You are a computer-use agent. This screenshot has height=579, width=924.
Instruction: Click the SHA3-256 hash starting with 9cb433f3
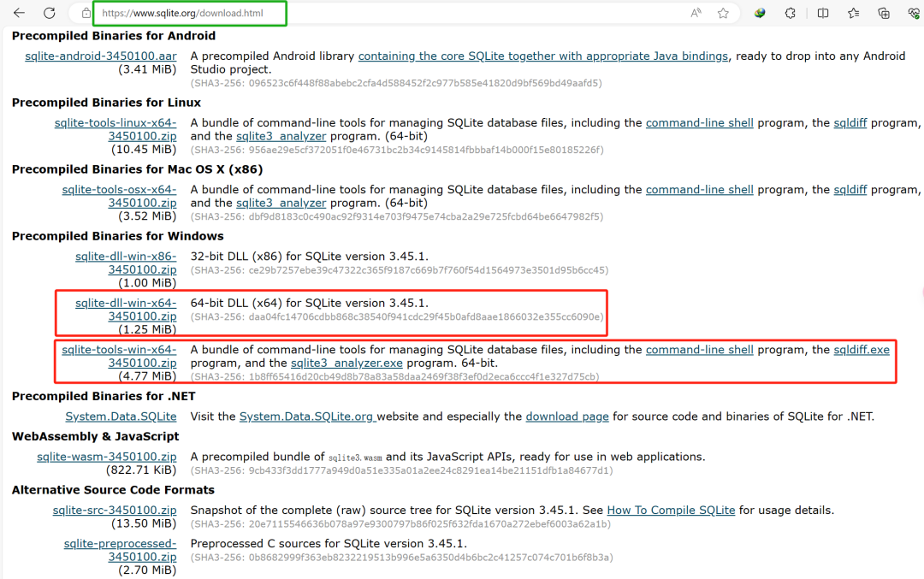(x=401, y=470)
